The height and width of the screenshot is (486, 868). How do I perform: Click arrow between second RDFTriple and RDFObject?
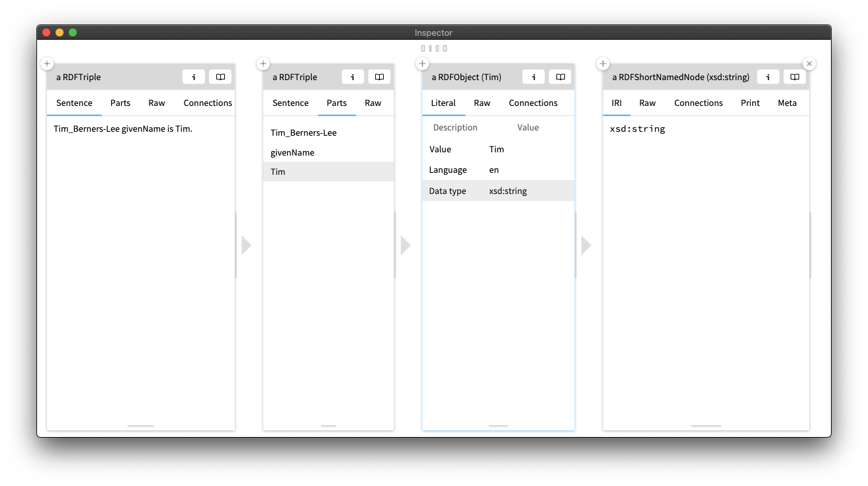(406, 245)
